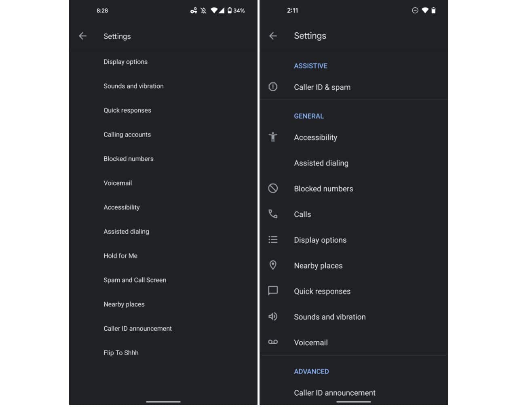
Task: Tap the battery 34% status indicator
Action: [x=236, y=10]
